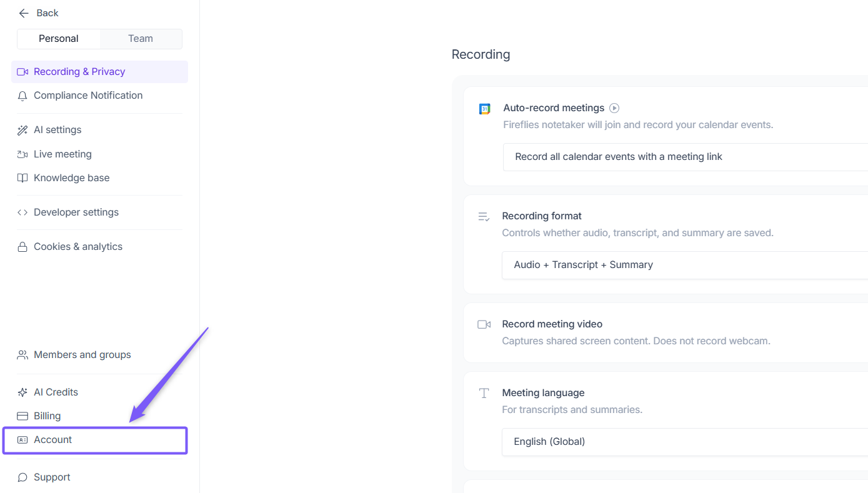868x493 pixels.
Task: Open the Recording format dropdown
Action: (x=684, y=265)
